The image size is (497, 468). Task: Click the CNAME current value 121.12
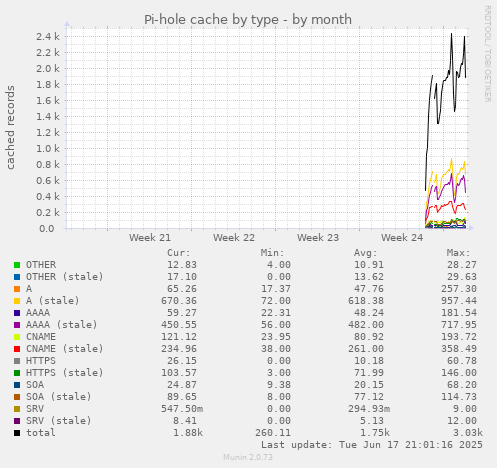179,337
